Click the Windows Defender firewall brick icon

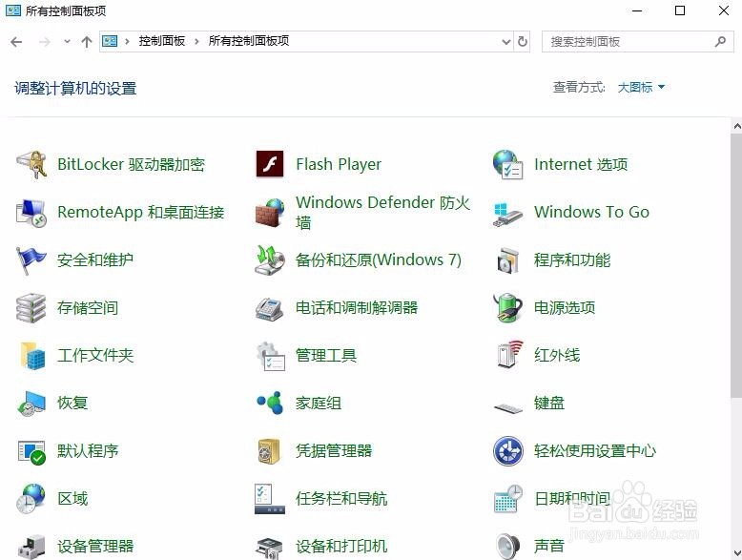click(x=270, y=213)
